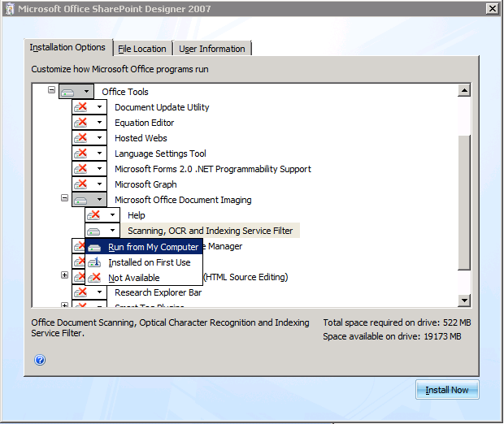Click the scroll down arrow of feature list
This screenshot has width=504, height=424.
coord(464,301)
